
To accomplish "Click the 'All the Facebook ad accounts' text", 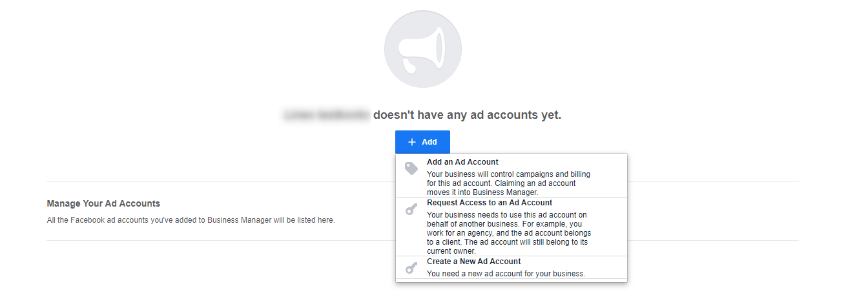I will (x=191, y=220).
